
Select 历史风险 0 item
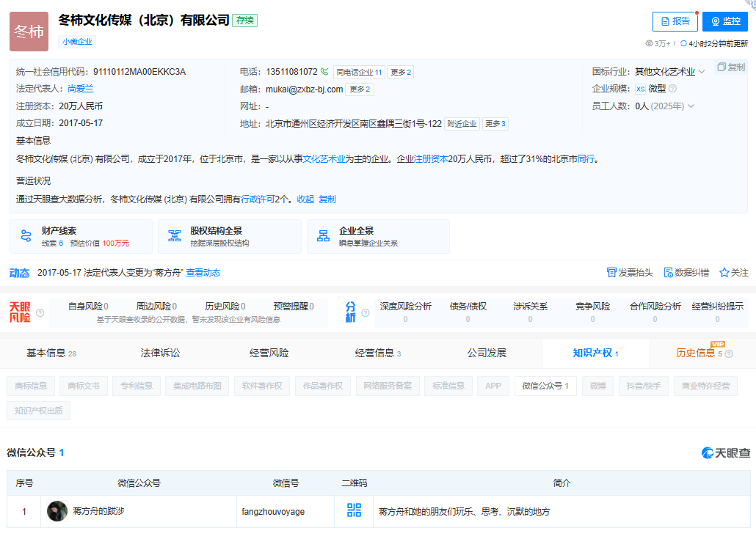(x=225, y=307)
